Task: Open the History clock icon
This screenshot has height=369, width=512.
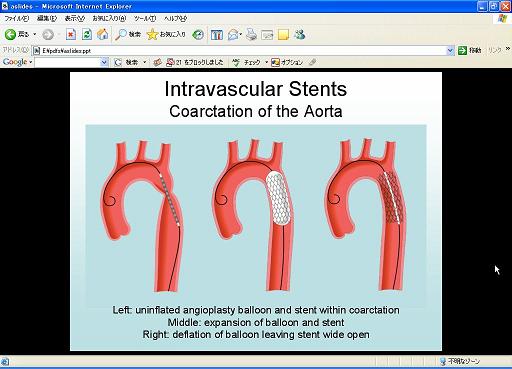Action: 198,35
